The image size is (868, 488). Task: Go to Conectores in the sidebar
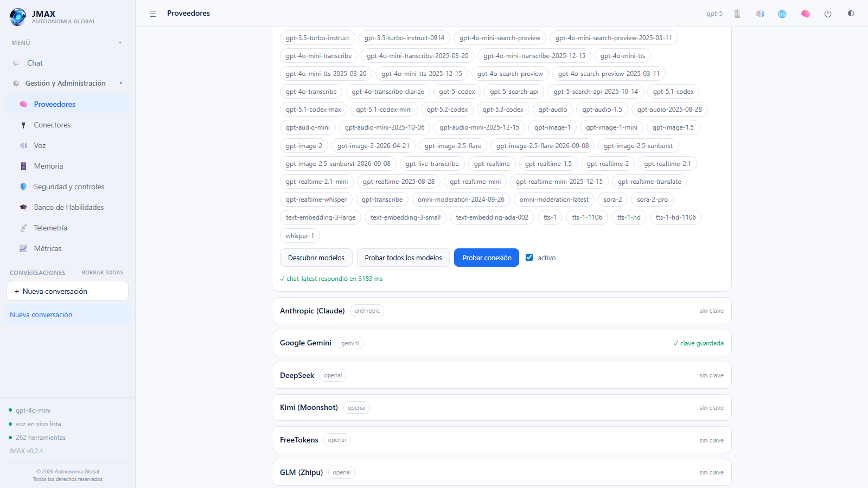tap(68, 125)
